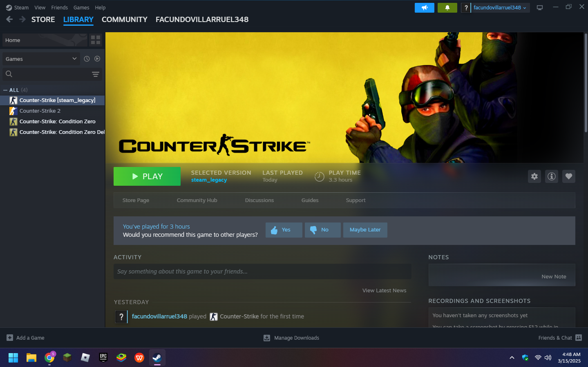The image size is (588, 367).
Task: Switch to collections grid view icon
Action: (x=96, y=40)
